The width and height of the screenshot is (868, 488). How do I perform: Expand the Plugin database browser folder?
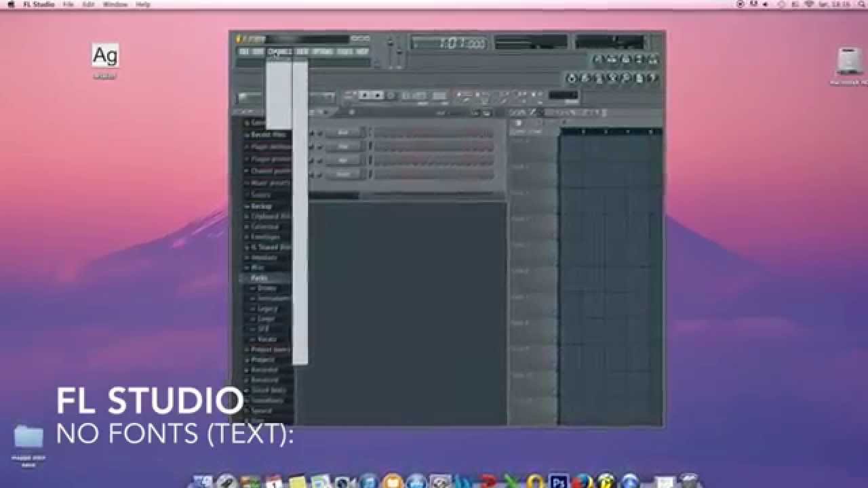(269, 146)
